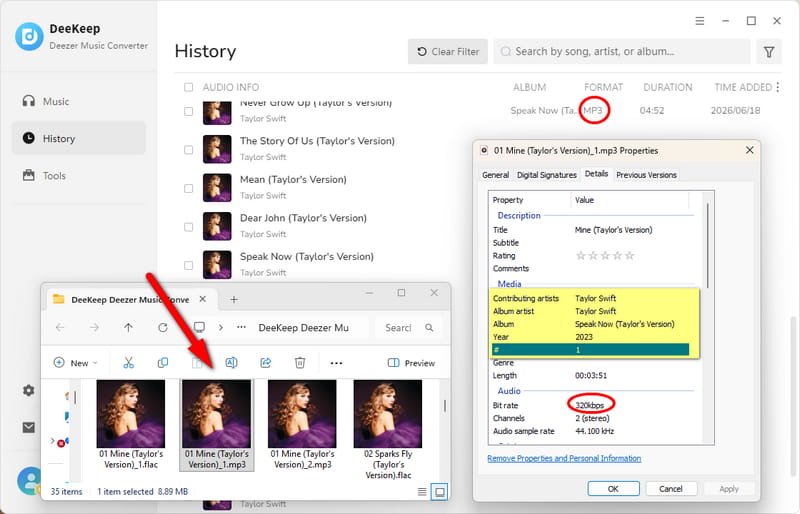Check The Story Of Us row checkbox

click(x=188, y=150)
